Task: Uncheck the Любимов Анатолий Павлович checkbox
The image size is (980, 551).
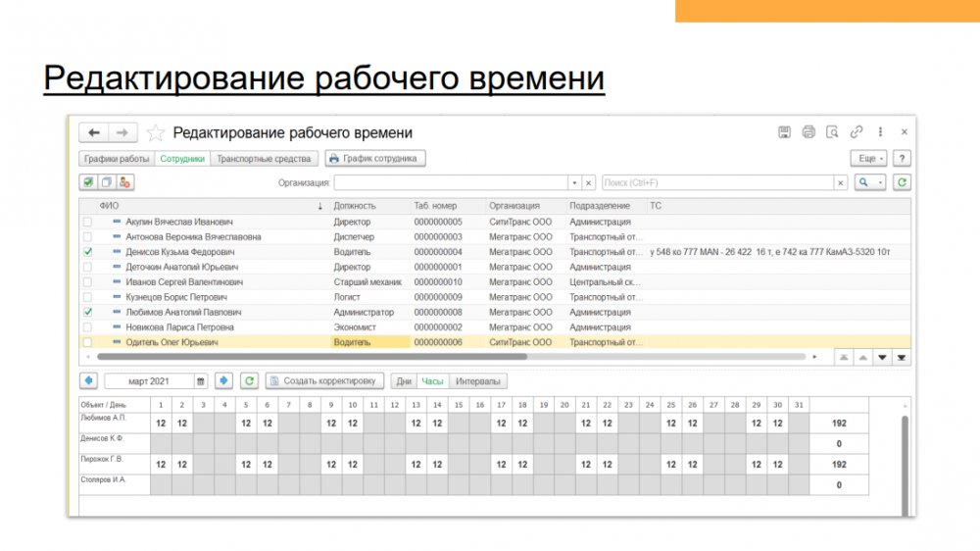Action: point(87,312)
